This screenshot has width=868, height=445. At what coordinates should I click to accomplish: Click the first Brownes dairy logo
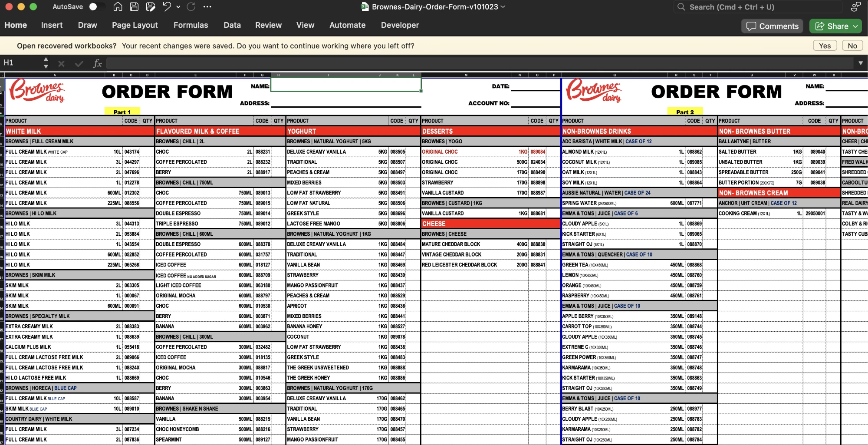pyautogui.click(x=37, y=90)
